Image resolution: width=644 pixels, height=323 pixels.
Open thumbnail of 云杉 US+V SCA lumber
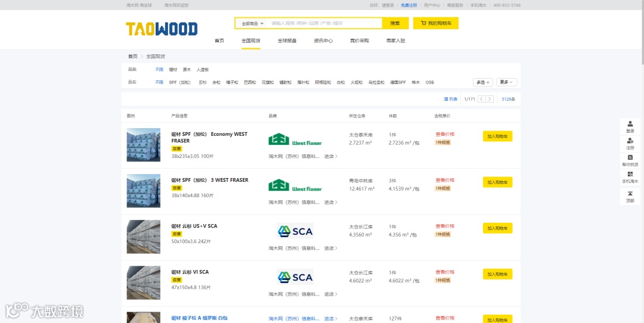(143, 237)
